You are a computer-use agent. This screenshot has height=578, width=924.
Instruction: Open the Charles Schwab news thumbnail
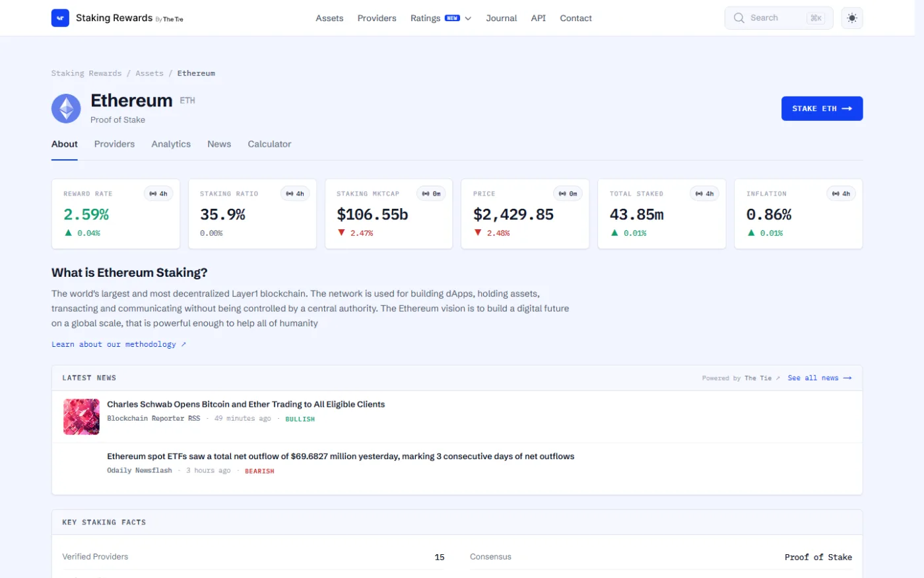(81, 416)
